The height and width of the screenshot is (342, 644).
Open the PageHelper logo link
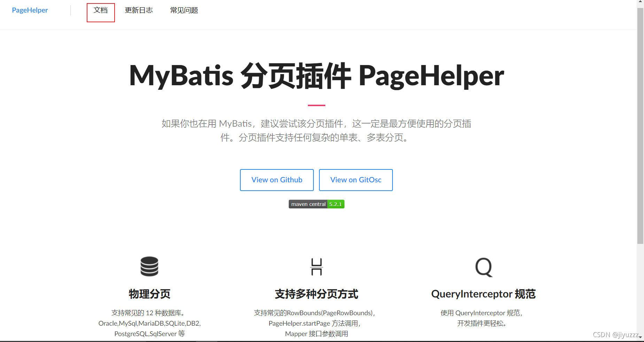click(30, 10)
